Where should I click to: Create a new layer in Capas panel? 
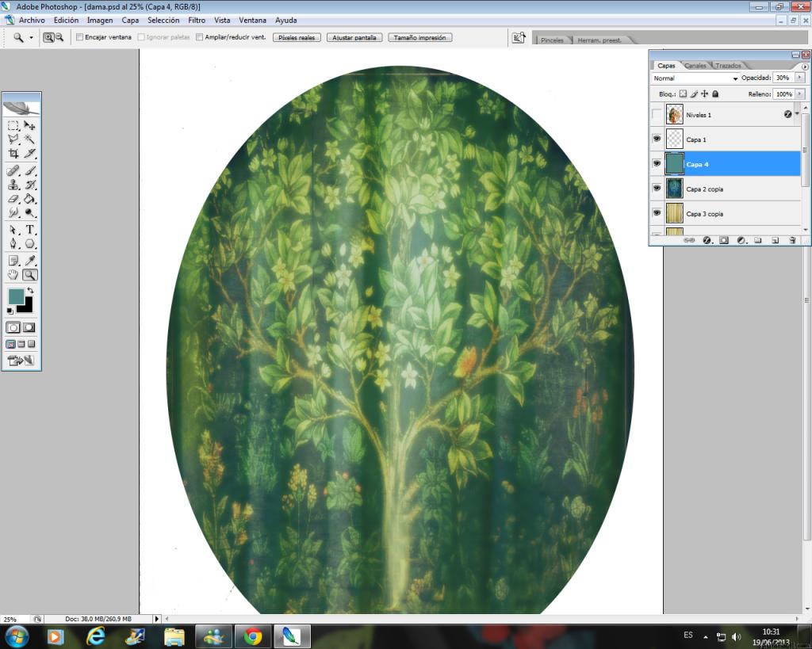pyautogui.click(x=776, y=240)
